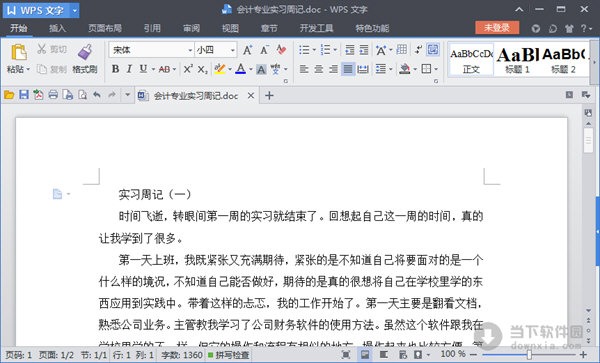Image resolution: width=600 pixels, height=363 pixels.
Task: Click the 未登录 login button
Action: 497,28
